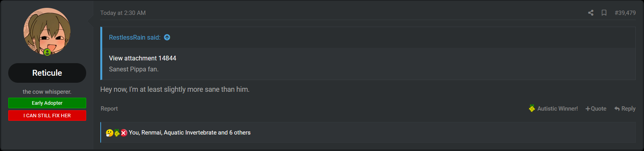Open list of users who reacted
The height and width of the screenshot is (151, 644).
coord(190,133)
